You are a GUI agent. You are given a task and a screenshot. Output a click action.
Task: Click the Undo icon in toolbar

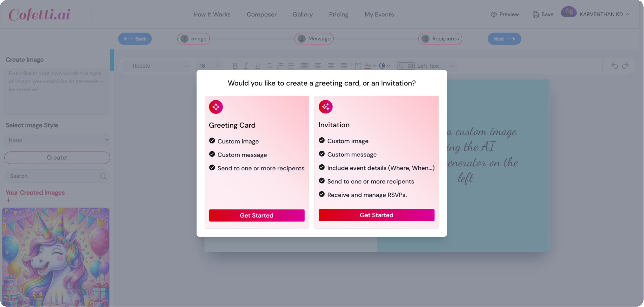[x=614, y=65]
